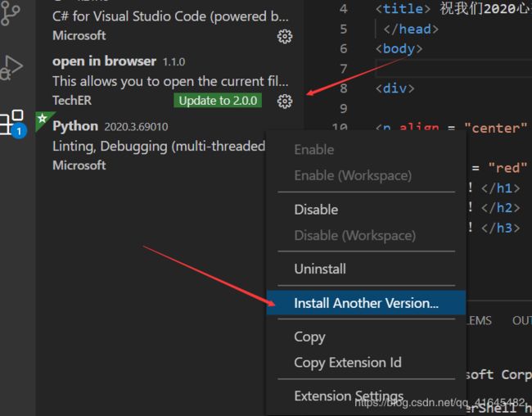
Task: Choose Disable (Workspace) from the context menu
Action: click(x=355, y=236)
